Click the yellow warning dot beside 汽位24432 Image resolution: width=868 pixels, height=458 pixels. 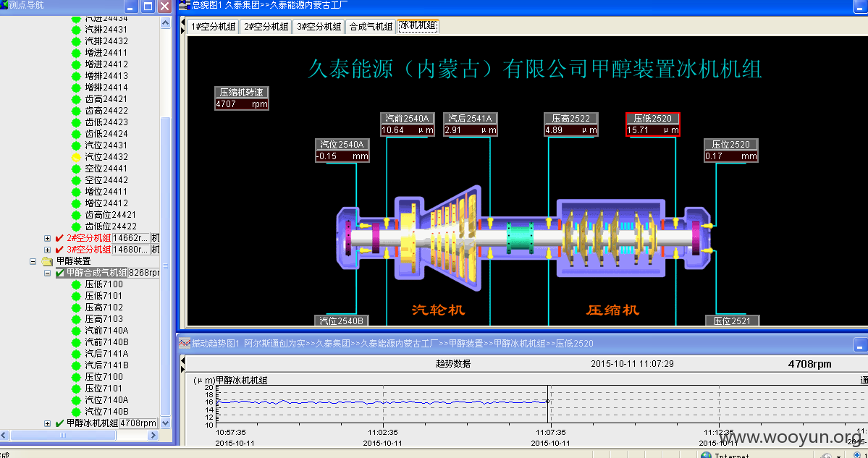point(77,157)
